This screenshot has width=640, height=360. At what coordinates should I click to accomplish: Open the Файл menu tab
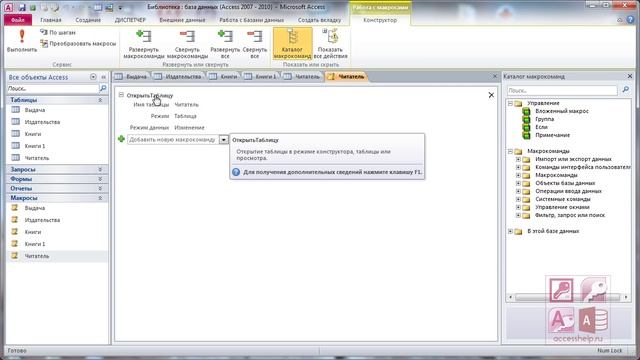(x=18, y=20)
